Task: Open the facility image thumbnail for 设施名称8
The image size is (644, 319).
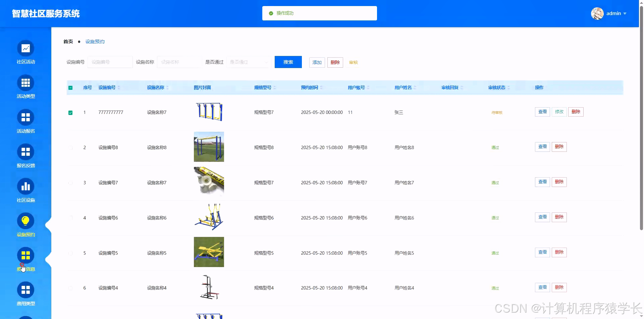Action: 209,146
